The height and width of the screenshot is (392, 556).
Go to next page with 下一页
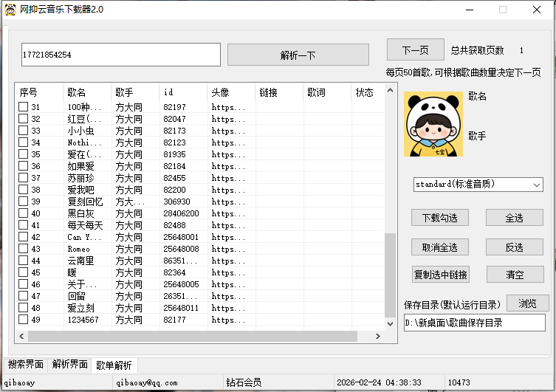click(x=415, y=50)
